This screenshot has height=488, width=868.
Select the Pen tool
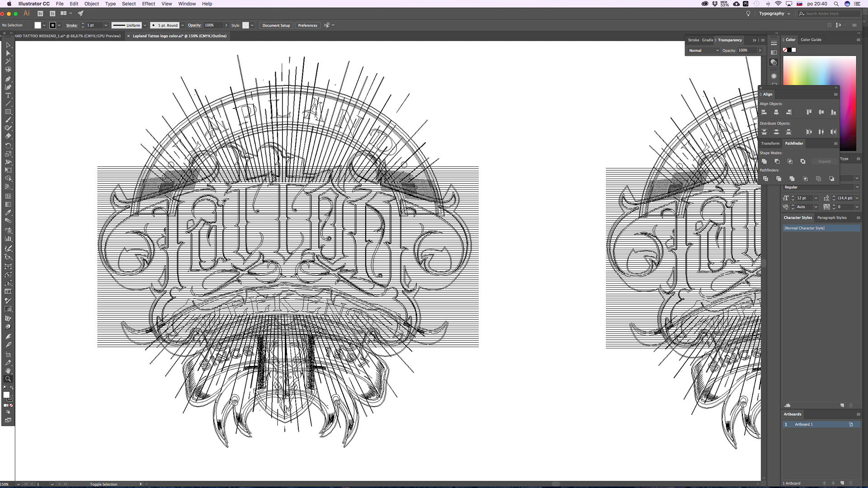[x=8, y=79]
